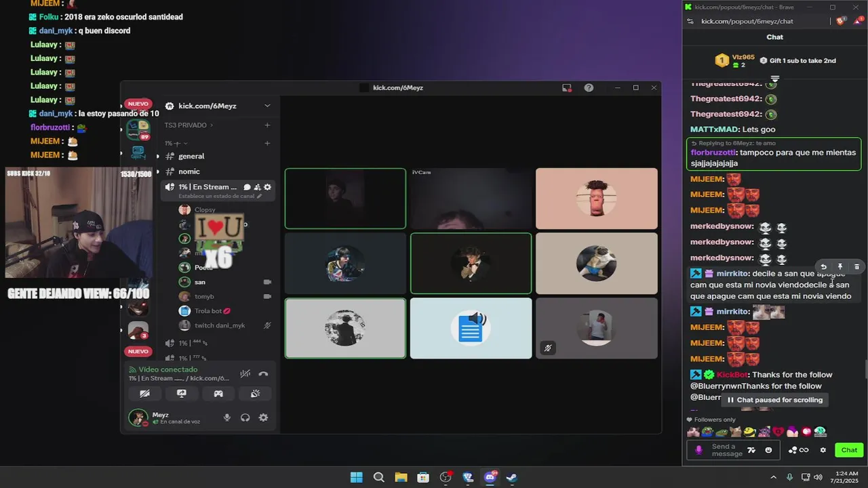Add channel in the 1% category
The width and height of the screenshot is (868, 488).
[x=267, y=144]
